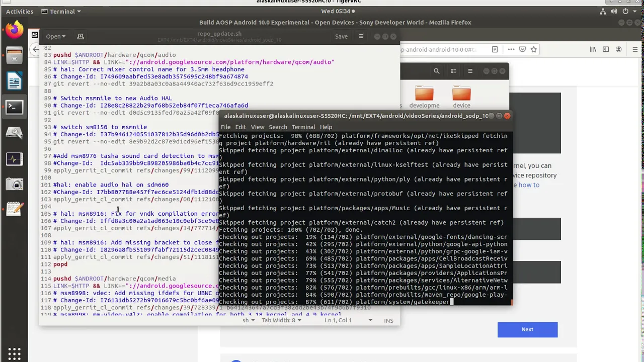Click the repo_update.sh title in gedit
Screen dimensions: 644x362
[x=219, y=34]
